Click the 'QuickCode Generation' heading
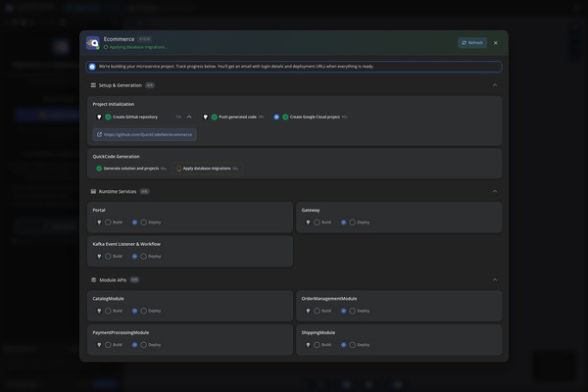The width and height of the screenshot is (588, 392). click(x=116, y=157)
